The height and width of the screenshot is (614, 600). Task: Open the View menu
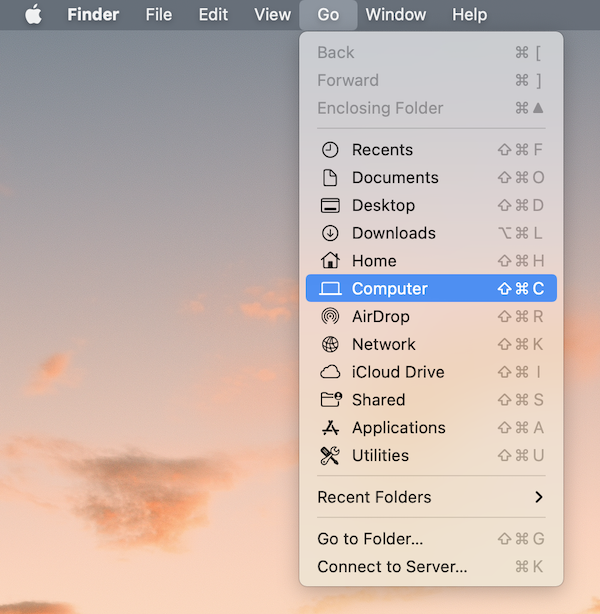click(x=272, y=15)
